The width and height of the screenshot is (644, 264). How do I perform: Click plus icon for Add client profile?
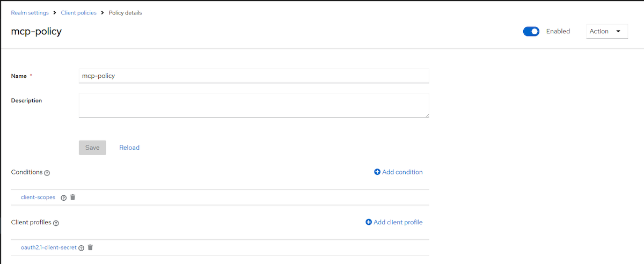[369, 222]
